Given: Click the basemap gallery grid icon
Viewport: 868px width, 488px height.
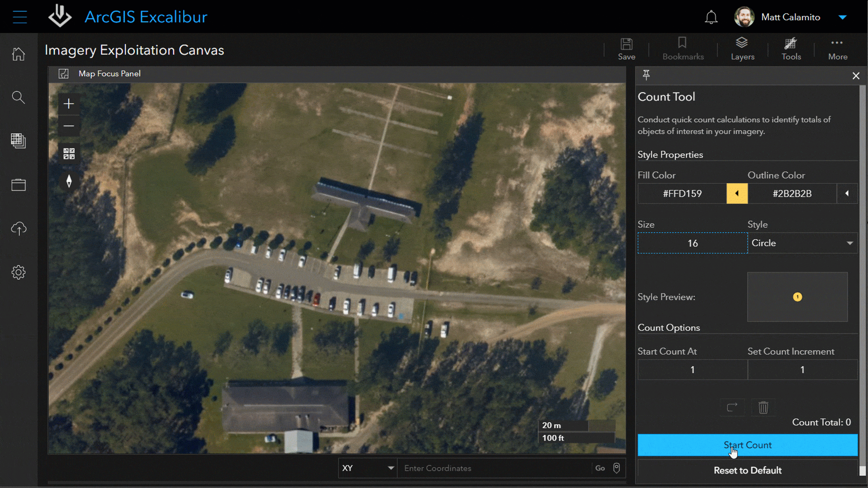Looking at the screenshot, I should click(69, 154).
